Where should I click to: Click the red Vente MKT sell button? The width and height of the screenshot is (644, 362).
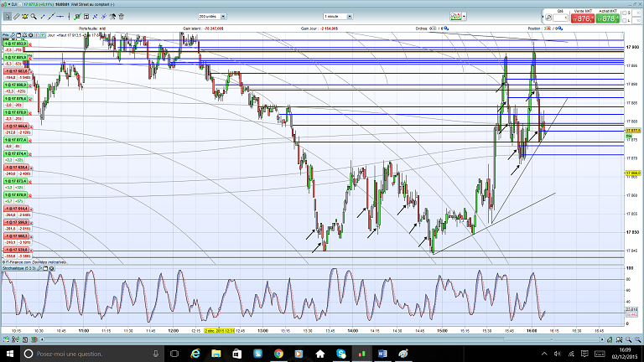583,18
